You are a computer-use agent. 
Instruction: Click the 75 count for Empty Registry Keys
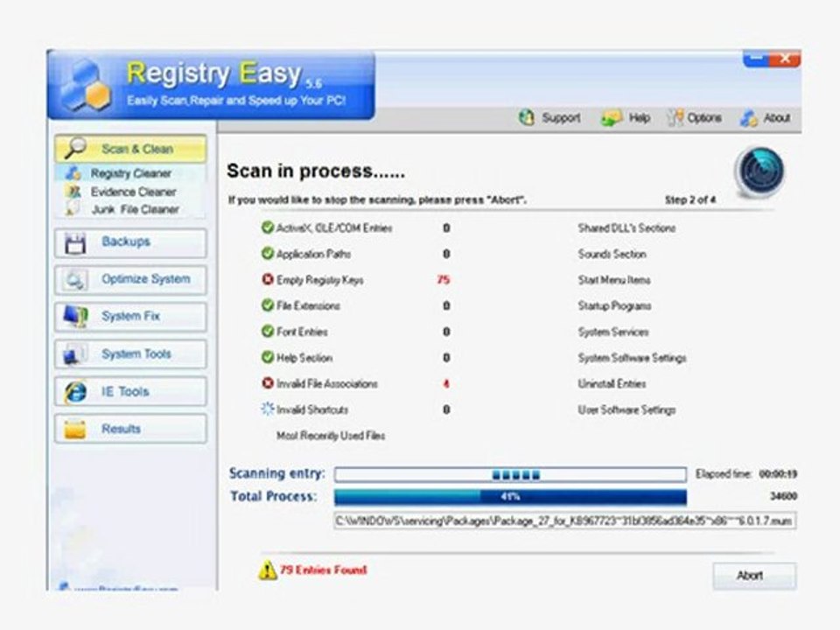tap(444, 280)
